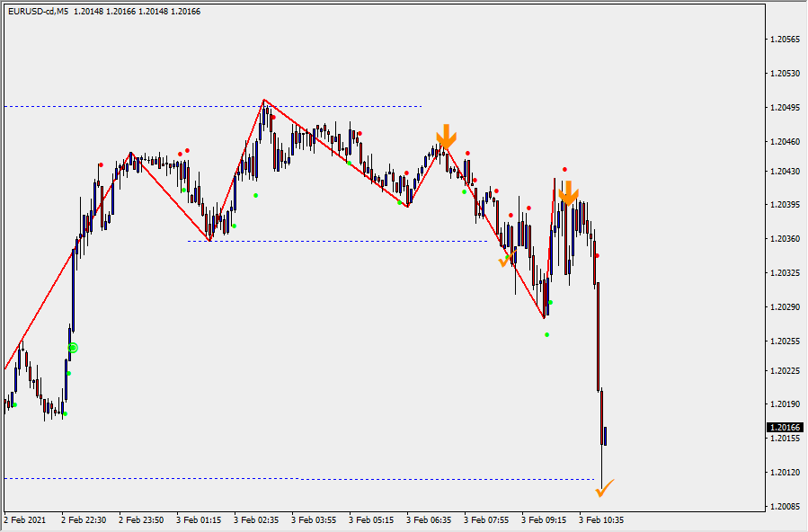Screen dimensions: 808x532
Task: Select the red dot beside the final large drop candle
Action: (598, 256)
